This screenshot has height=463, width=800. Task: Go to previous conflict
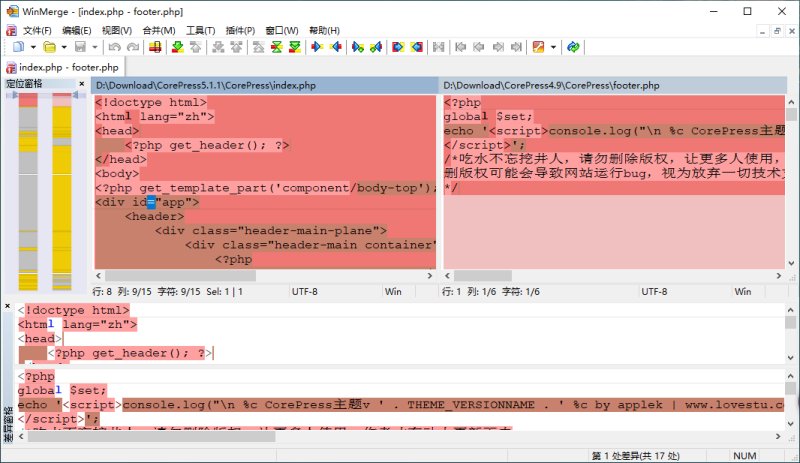click(x=236, y=47)
